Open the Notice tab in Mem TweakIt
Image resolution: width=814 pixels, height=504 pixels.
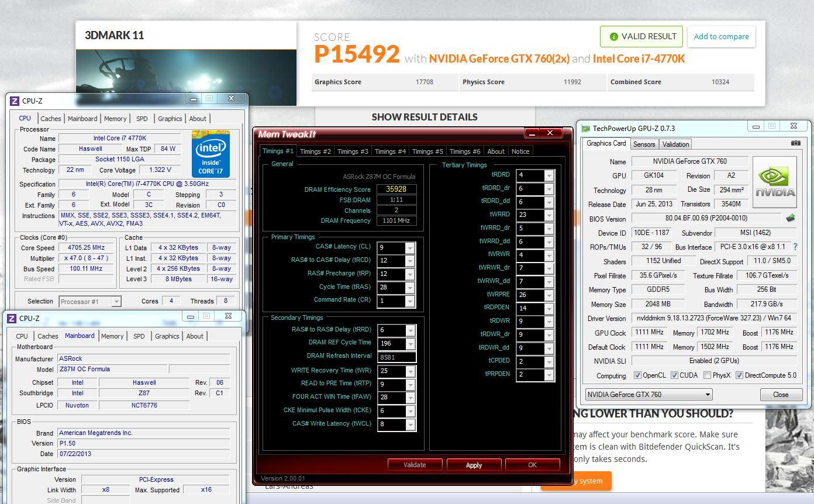click(520, 151)
